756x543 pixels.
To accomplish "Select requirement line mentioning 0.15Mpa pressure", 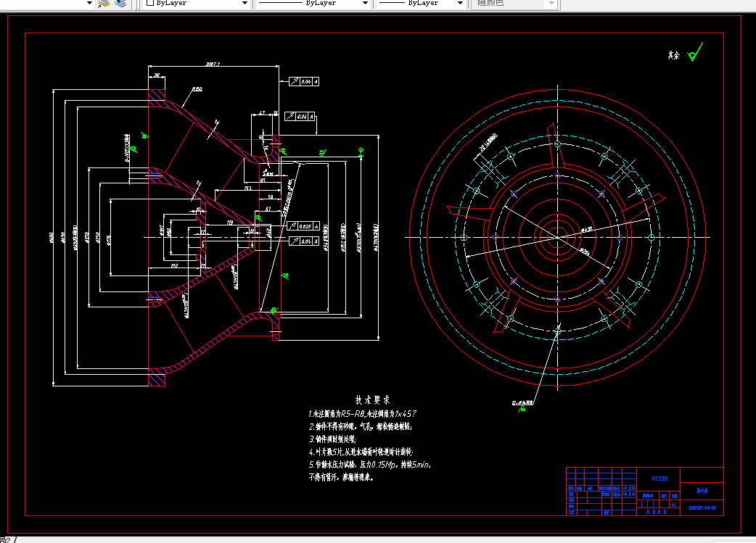I will (370, 465).
